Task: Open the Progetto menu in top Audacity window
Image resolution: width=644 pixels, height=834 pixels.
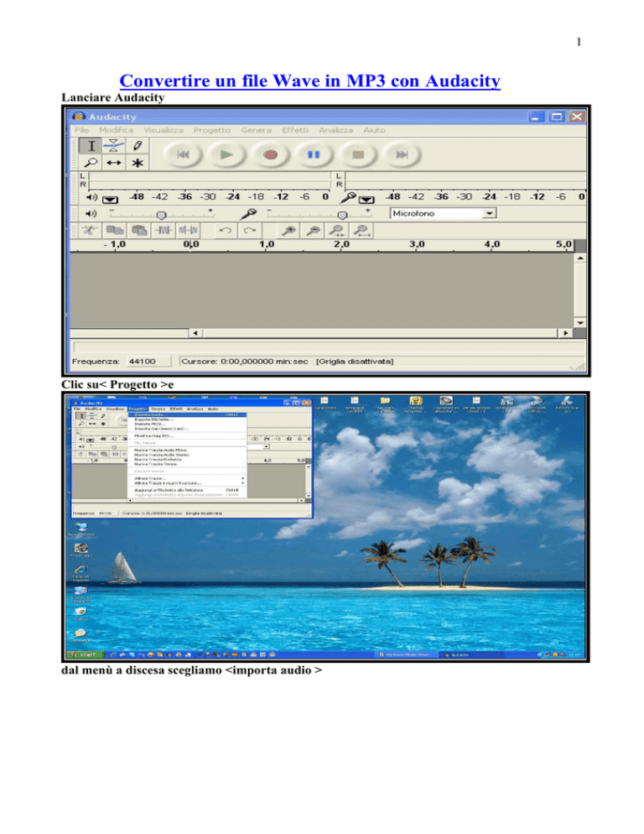Action: [211, 130]
